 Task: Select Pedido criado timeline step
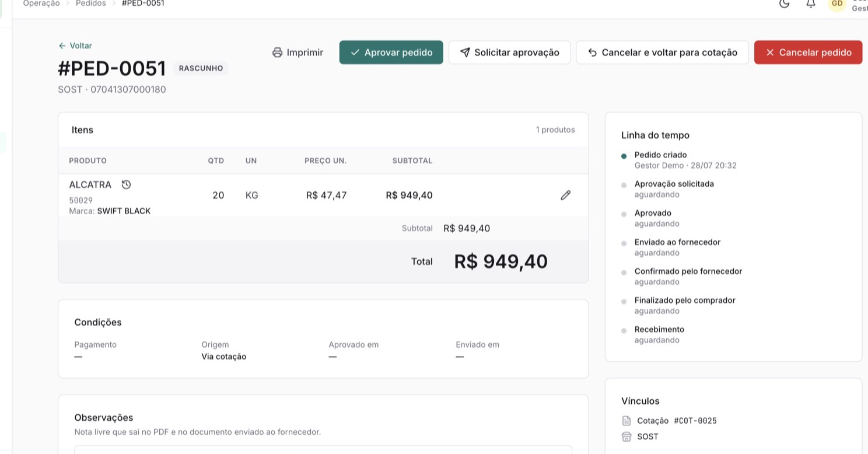660,155
